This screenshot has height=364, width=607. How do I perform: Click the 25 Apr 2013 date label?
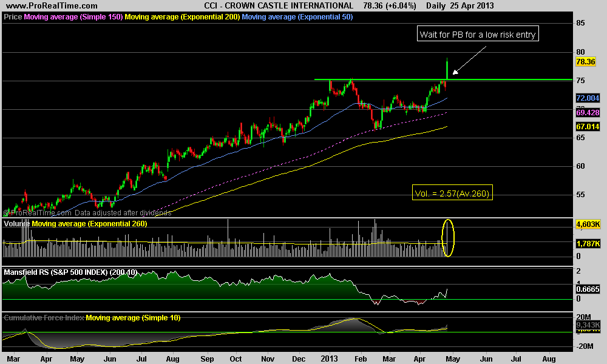pos(472,6)
